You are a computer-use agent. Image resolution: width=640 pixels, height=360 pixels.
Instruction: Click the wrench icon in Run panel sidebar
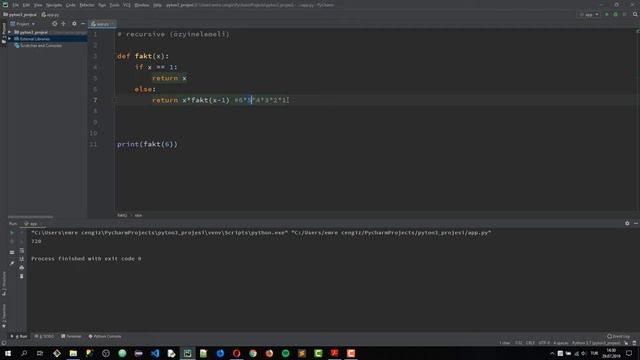12,263
